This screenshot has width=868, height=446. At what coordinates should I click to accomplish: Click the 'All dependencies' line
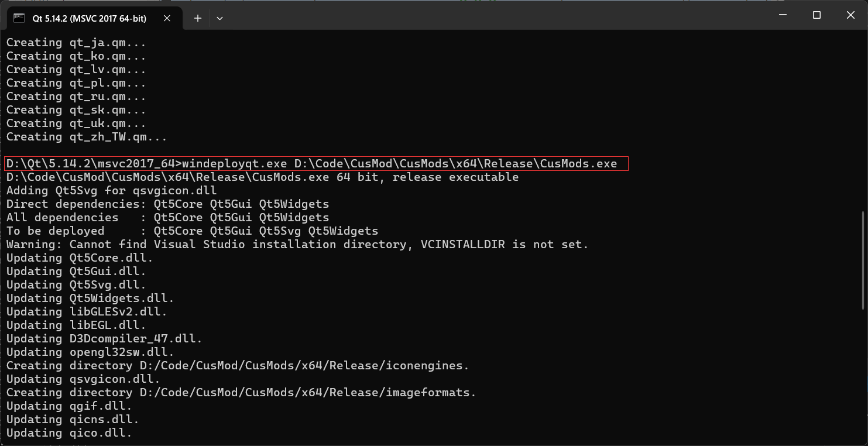click(x=167, y=217)
